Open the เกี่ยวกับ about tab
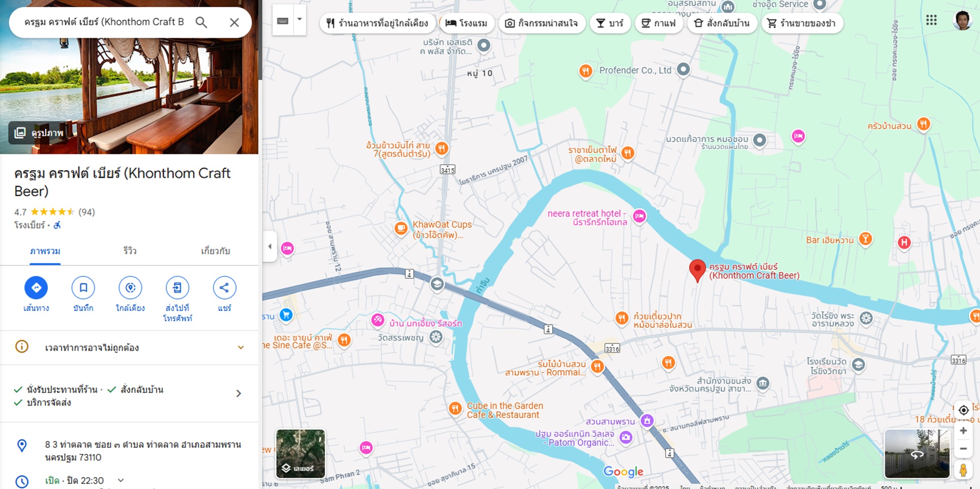This screenshot has height=489, width=980. (215, 251)
